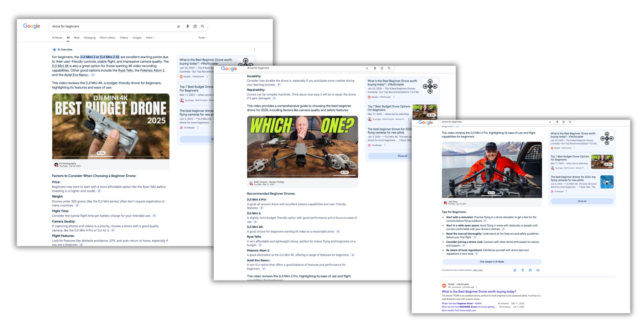Open the TechRadar source three-dot menu in the front-right window
The height and width of the screenshot is (322, 644).
pyautogui.click(x=566, y=191)
